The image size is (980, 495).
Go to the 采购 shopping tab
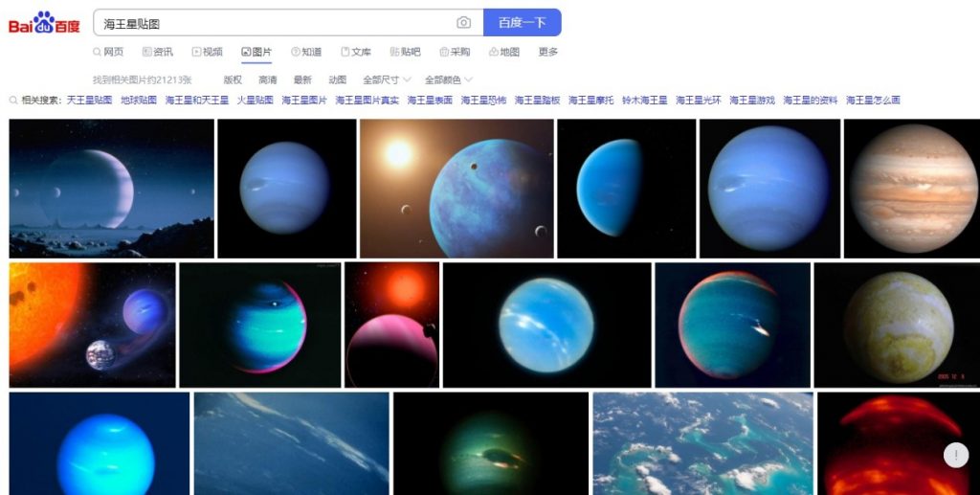coord(455,52)
